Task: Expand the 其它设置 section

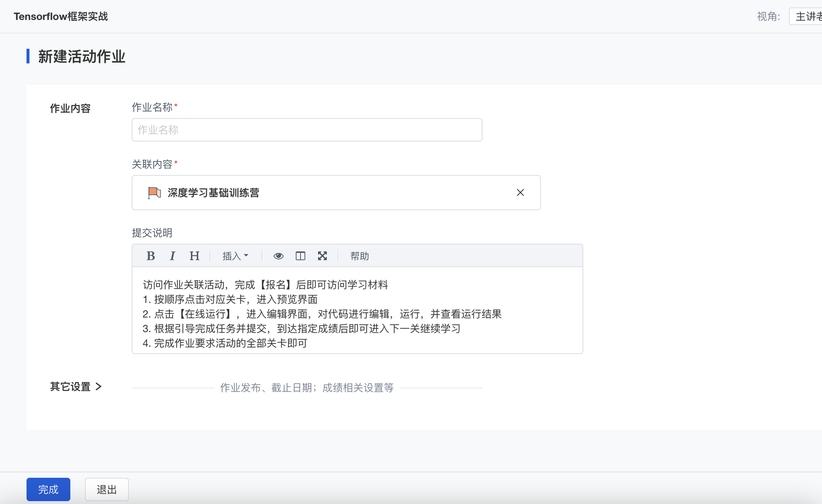Action: point(76,387)
